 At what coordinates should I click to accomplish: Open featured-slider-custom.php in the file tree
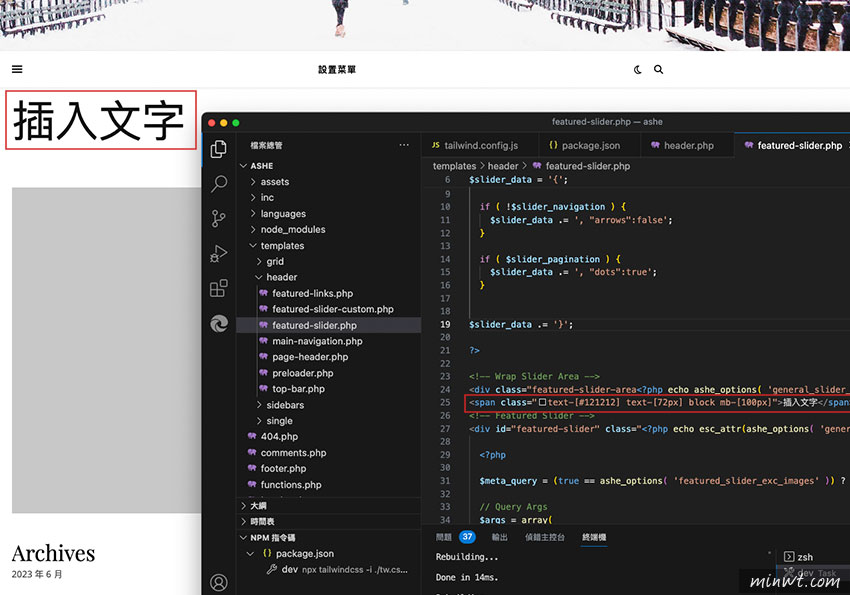click(x=329, y=309)
